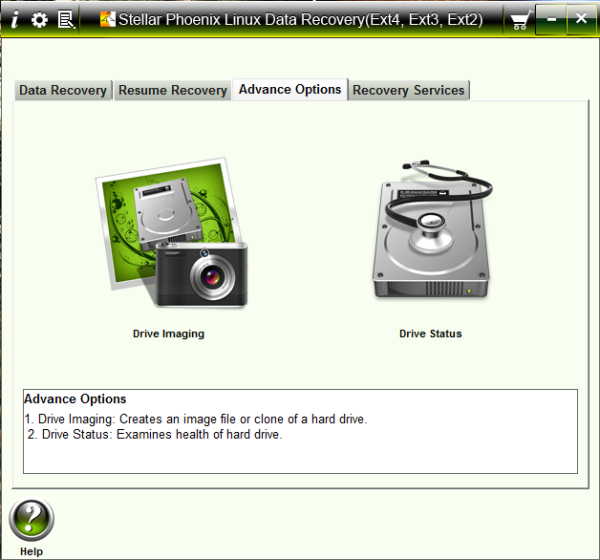Click the Drive Imaging description line
Viewport: 600px width, 560px height.
(196, 419)
